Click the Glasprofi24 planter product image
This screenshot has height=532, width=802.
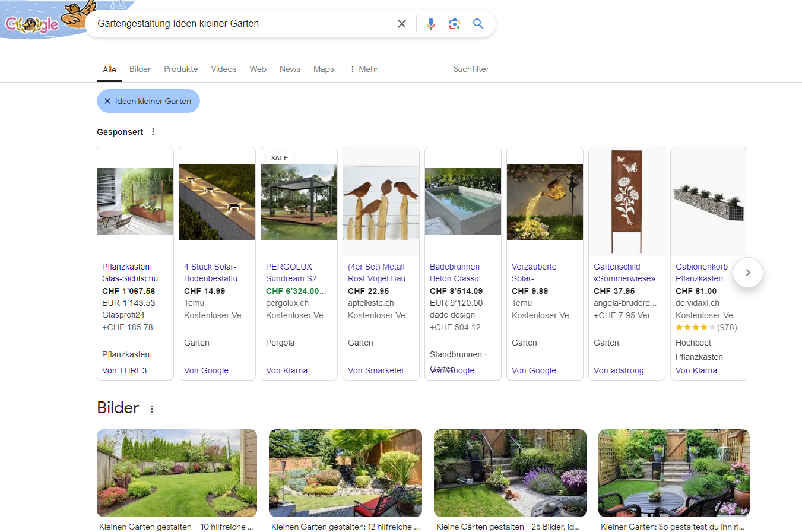tap(135, 202)
